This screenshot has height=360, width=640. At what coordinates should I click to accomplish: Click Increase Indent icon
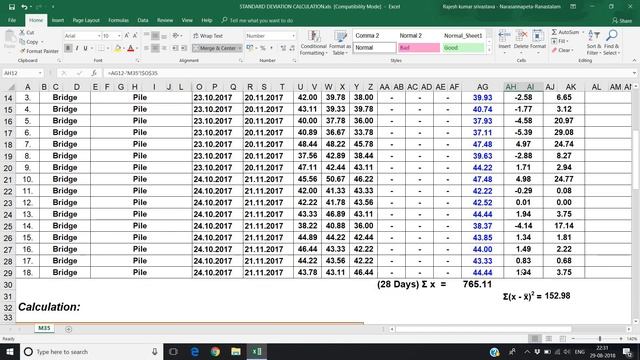tap(184, 48)
